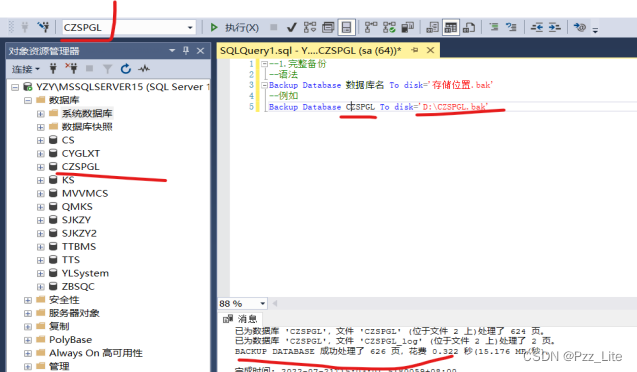Image resolution: width=637 pixels, height=372 pixels.
Task: Switch to the SQLQuery1.sql tab
Action: click(x=310, y=51)
